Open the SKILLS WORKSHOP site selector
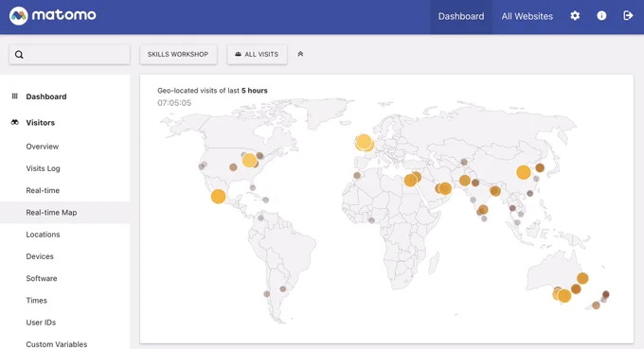 [178, 54]
